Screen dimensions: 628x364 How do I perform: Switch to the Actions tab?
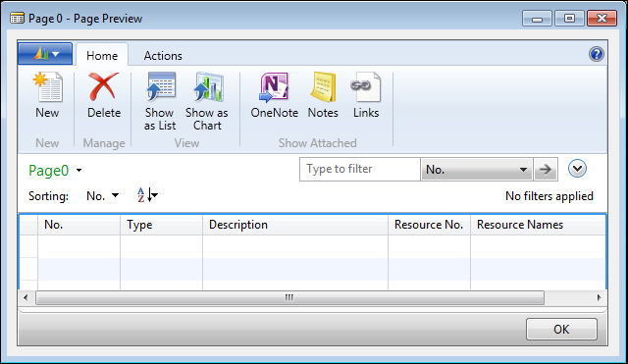click(163, 55)
